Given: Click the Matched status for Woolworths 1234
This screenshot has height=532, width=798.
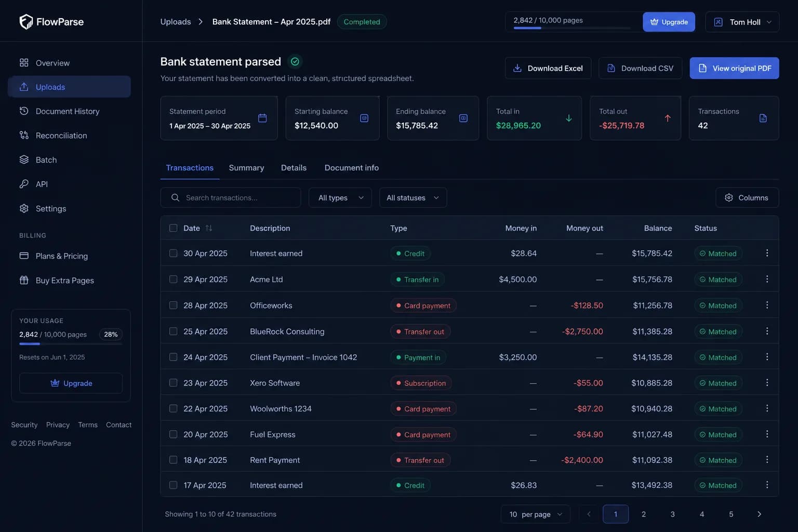Looking at the screenshot, I should pos(718,409).
